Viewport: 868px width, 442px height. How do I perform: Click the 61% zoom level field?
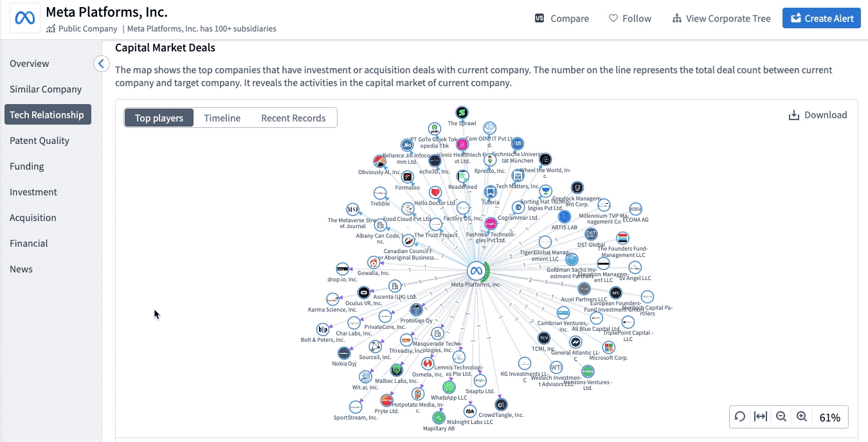(830, 418)
